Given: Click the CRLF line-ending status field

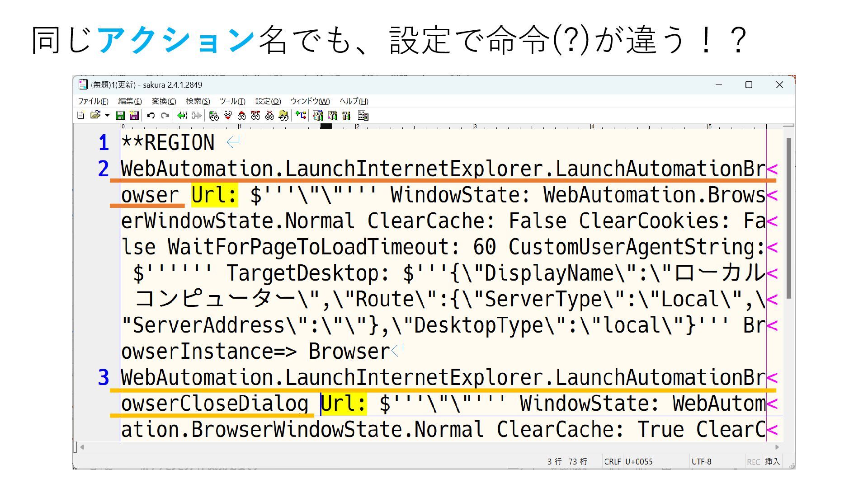Looking at the screenshot, I should [612, 461].
